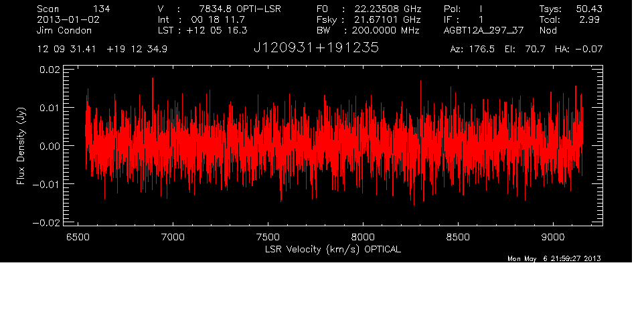Click timestamp Mon May 6 21:59:27 2013
This screenshot has width=644, height=328.
tap(554, 258)
